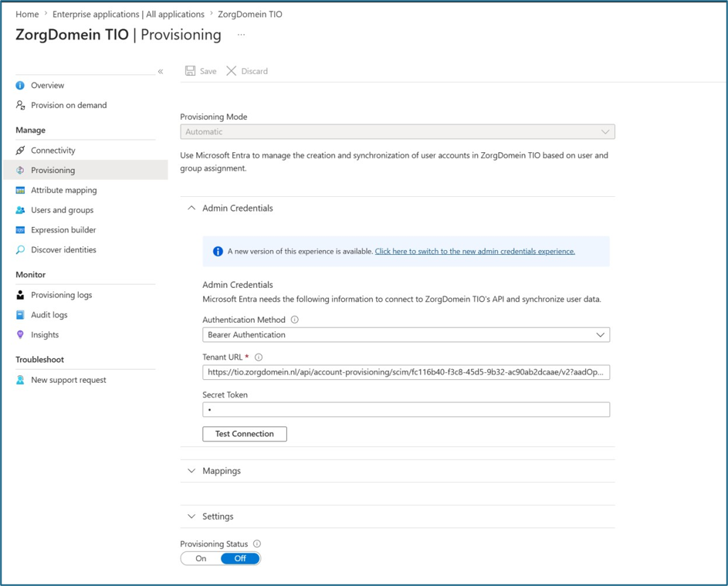The width and height of the screenshot is (728, 586).
Task: Click the Provision on demand person icon
Action: pos(20,106)
